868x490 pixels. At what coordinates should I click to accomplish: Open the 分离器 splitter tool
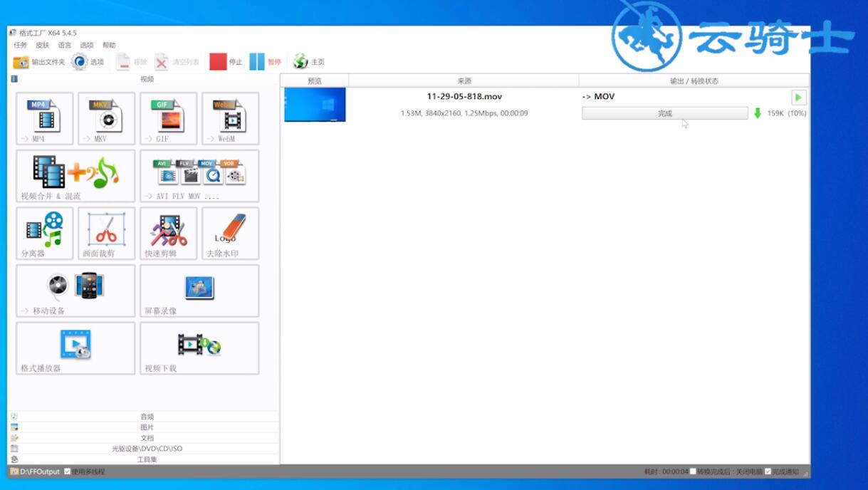point(45,233)
